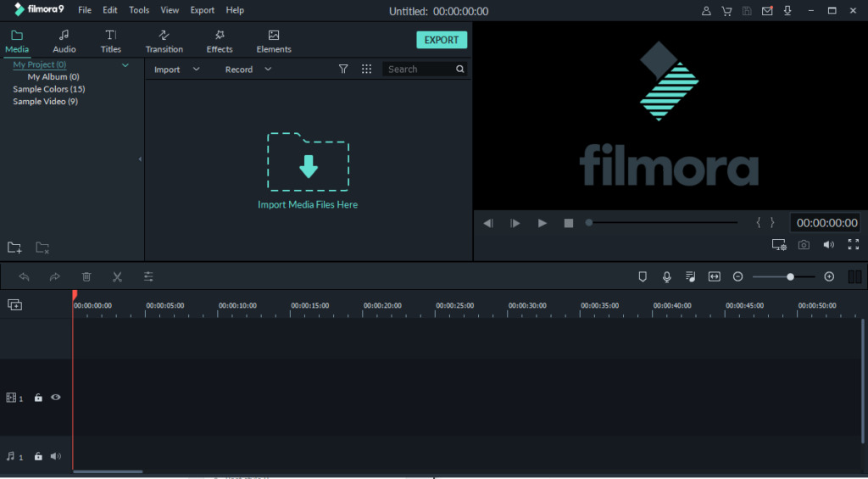
Task: Play the preview
Action: tap(542, 223)
